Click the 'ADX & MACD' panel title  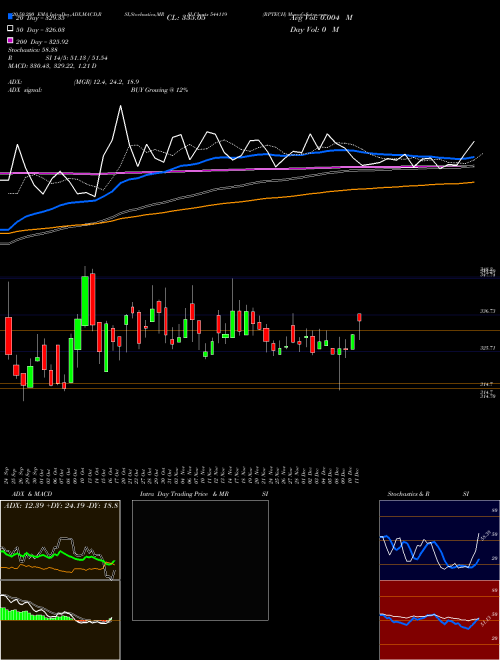click(30, 494)
